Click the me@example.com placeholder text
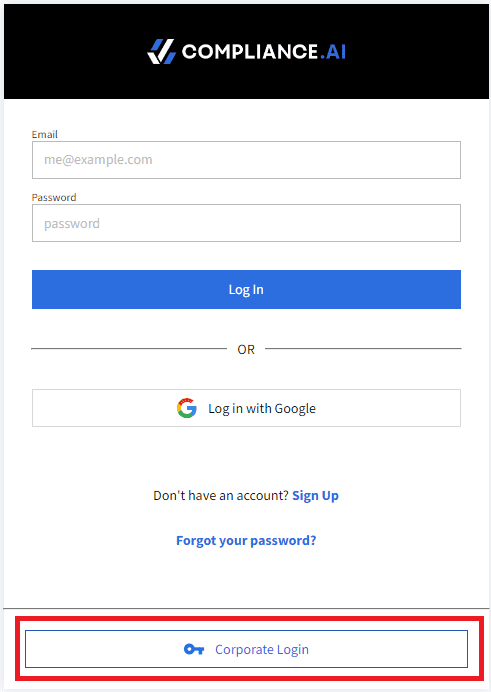The width and height of the screenshot is (491, 692). [98, 160]
